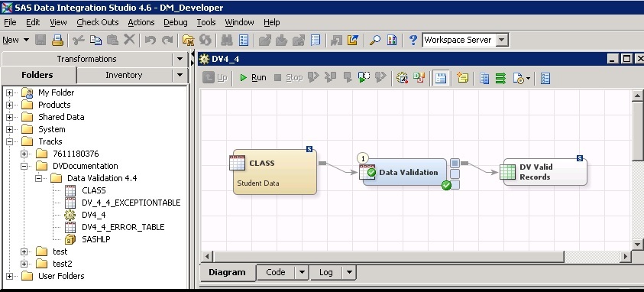Viewport: 644px width, 292px height.
Task: Open the Check Outs menu
Action: [98, 22]
